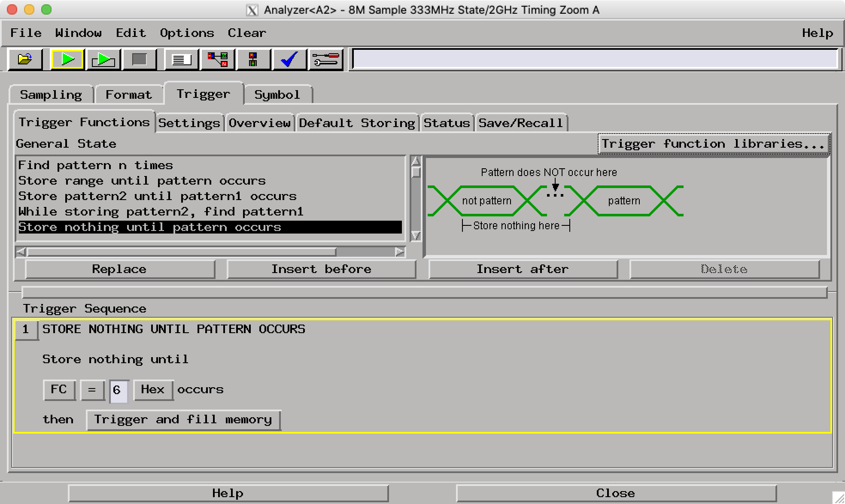Switch to the Sampling tab

point(51,94)
